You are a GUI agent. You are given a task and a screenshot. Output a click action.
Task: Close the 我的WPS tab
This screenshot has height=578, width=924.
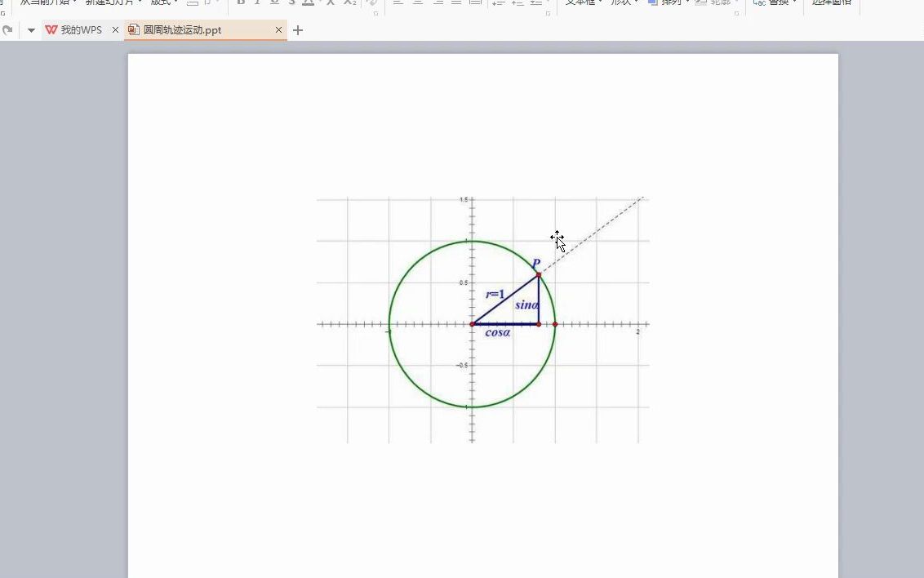click(x=116, y=29)
